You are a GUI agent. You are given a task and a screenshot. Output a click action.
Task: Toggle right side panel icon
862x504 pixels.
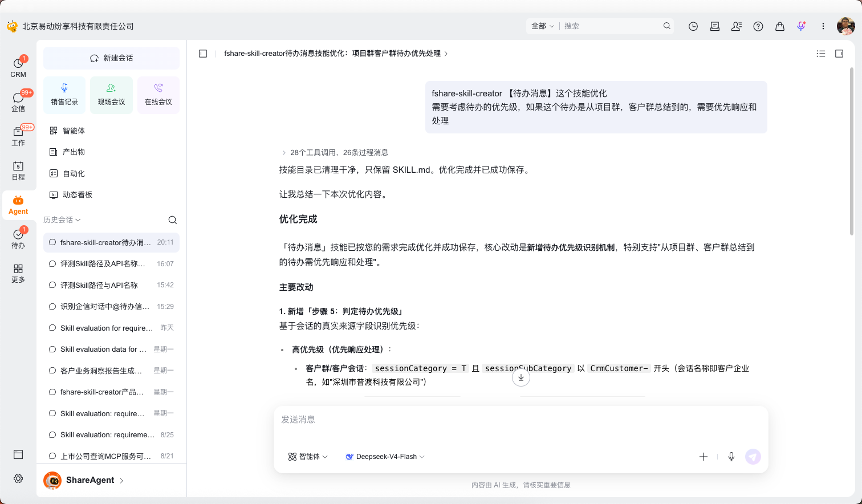[839, 54]
